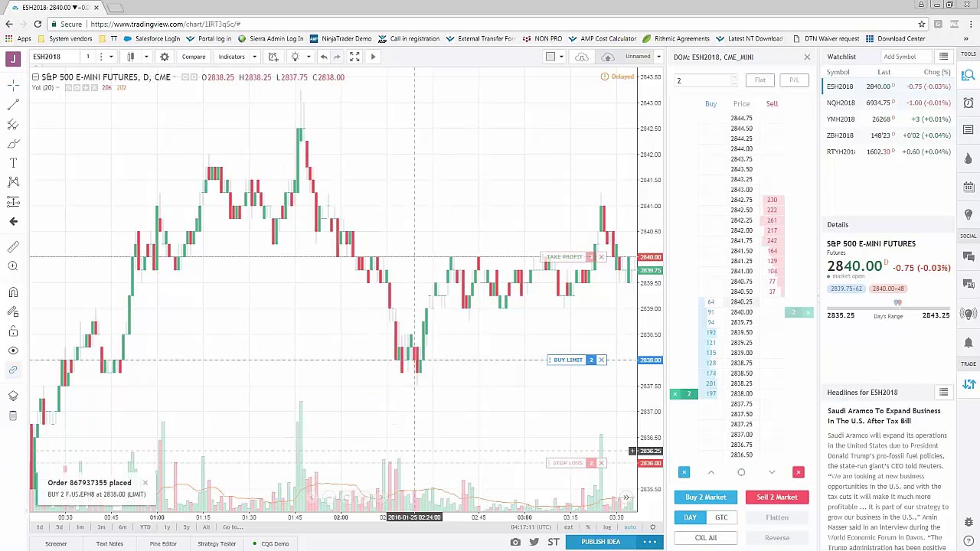Open the pitchfork drawing tools
This screenshot has height=551, width=980.
13,124
